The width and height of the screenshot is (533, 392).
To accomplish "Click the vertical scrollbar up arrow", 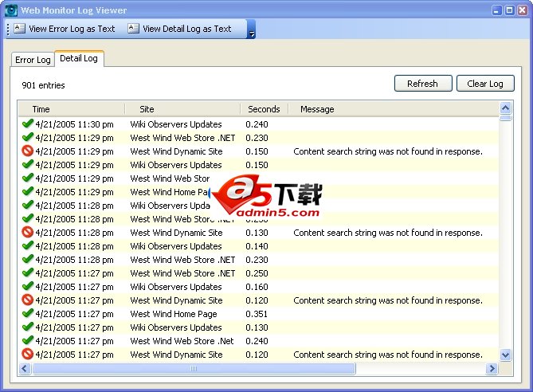I will click(x=505, y=108).
